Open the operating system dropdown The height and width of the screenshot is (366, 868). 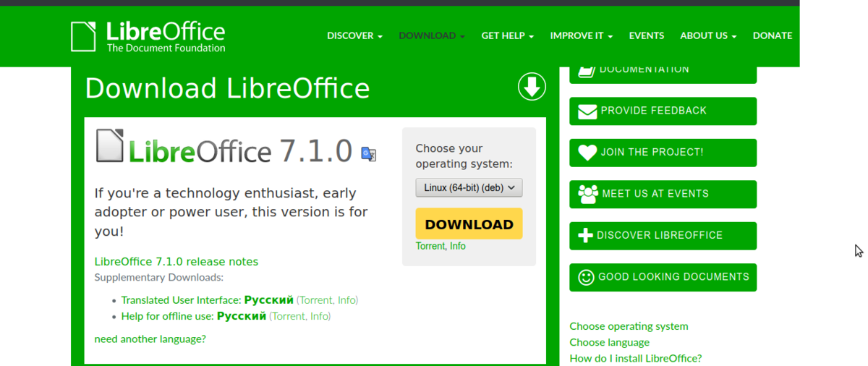[469, 187]
